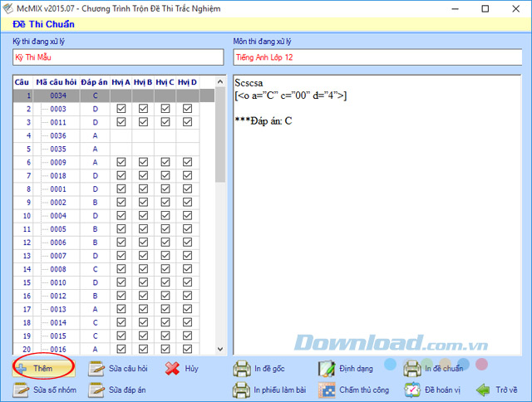This screenshot has width=532, height=402.
Task: Toggle Hvị D checkbox for question 0012
Action: [x=187, y=296]
